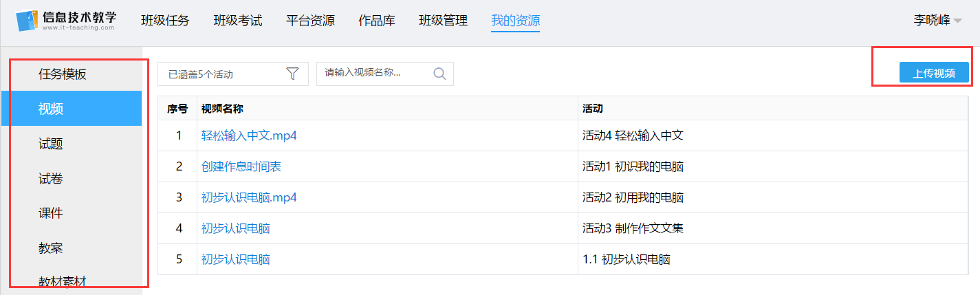Open 试卷 in the sidebar

click(x=51, y=179)
